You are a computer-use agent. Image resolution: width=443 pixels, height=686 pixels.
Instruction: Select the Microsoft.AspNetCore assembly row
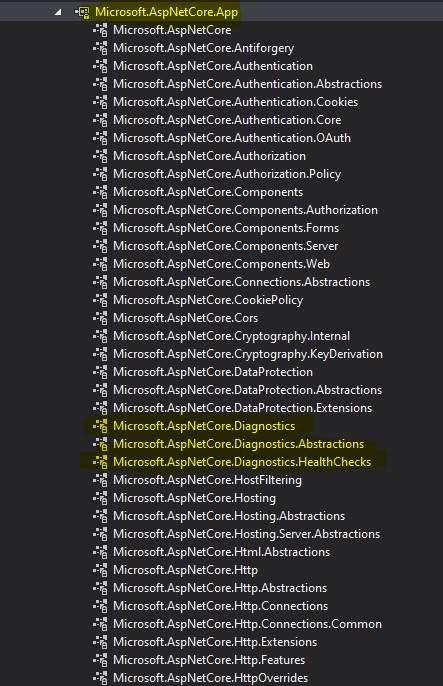pyautogui.click(x=172, y=30)
